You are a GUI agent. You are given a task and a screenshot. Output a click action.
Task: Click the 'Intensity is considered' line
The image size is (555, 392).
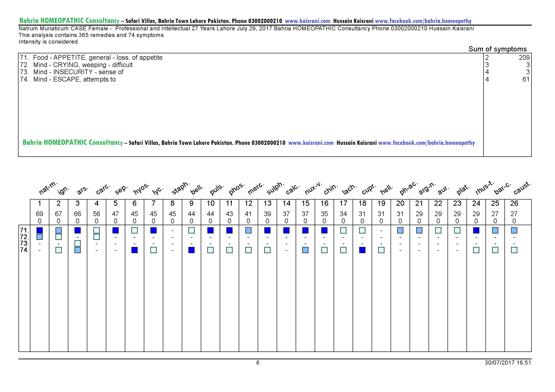(48, 41)
